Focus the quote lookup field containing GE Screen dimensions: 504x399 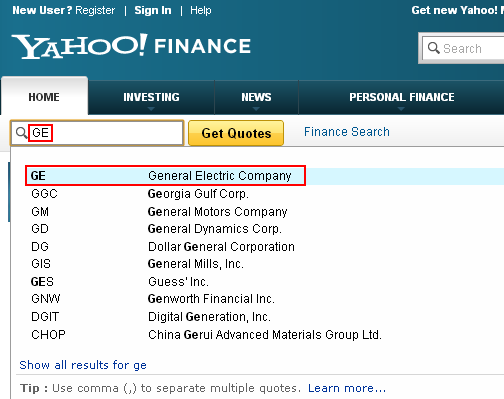tap(97, 133)
